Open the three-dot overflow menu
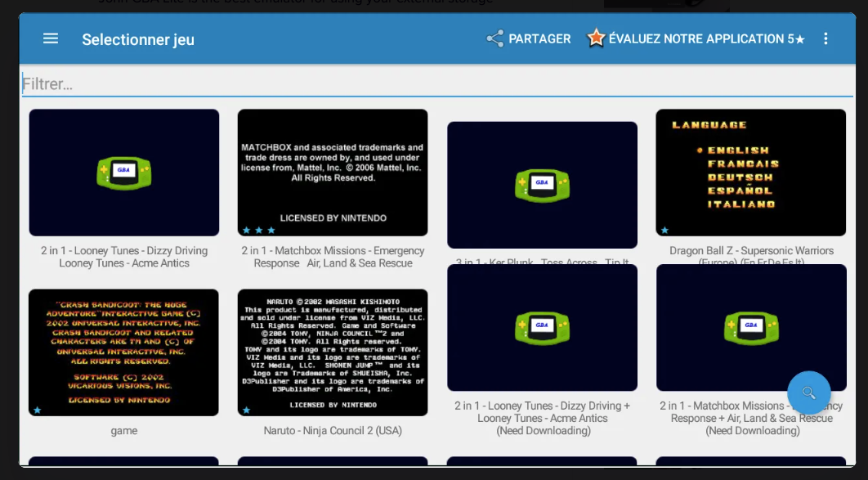 click(825, 38)
